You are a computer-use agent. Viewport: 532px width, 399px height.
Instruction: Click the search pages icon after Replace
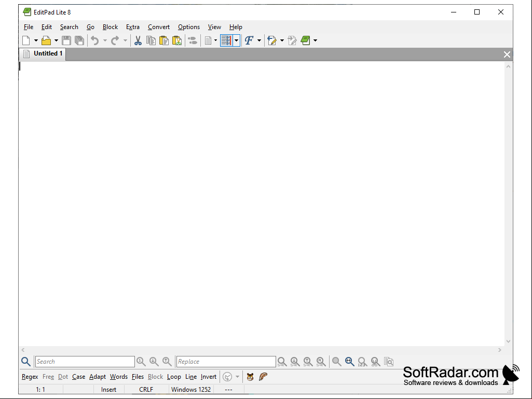click(388, 362)
